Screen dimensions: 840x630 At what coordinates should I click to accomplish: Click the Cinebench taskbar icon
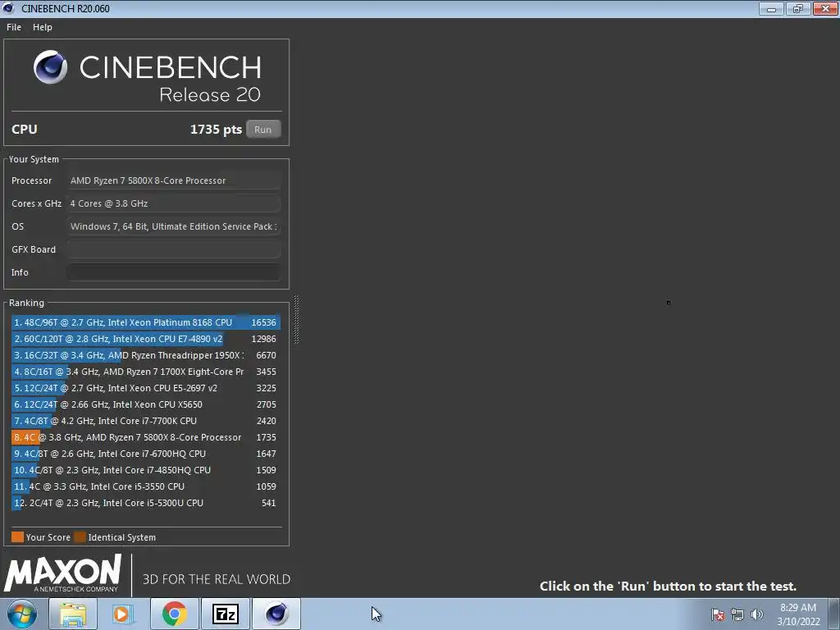pyautogui.click(x=276, y=614)
